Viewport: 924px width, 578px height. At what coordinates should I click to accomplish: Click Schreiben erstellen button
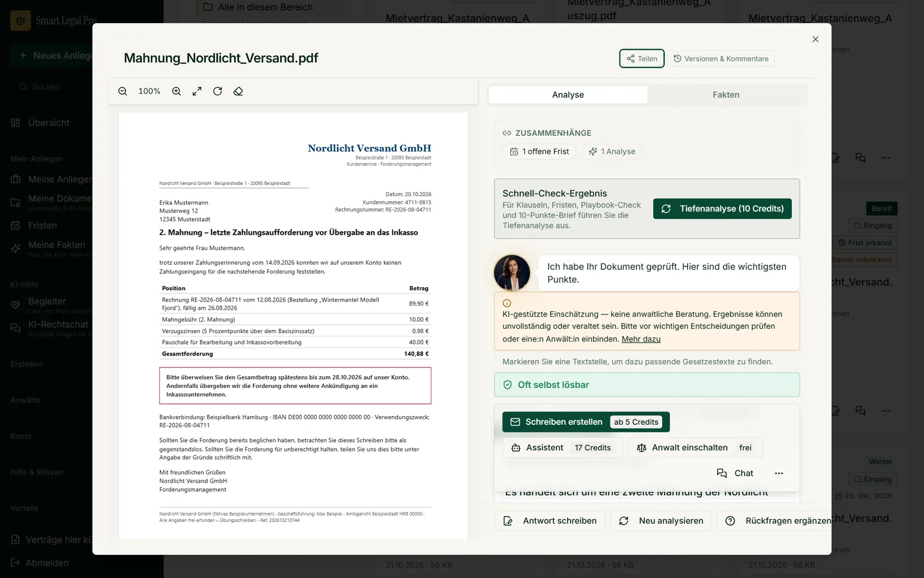tap(586, 422)
